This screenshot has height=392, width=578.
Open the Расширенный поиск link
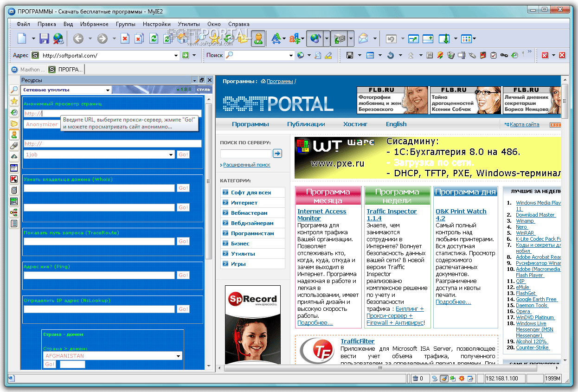tap(246, 165)
